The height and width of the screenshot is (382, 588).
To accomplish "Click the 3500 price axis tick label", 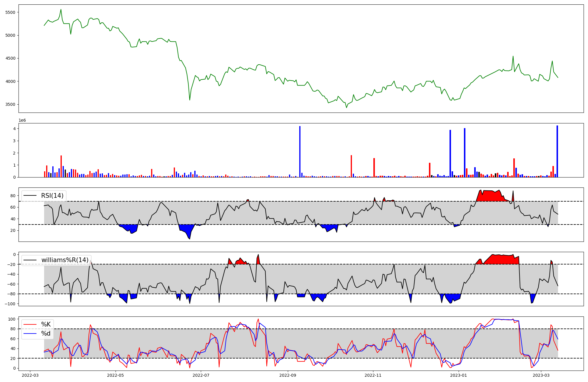I will tap(10, 104).
